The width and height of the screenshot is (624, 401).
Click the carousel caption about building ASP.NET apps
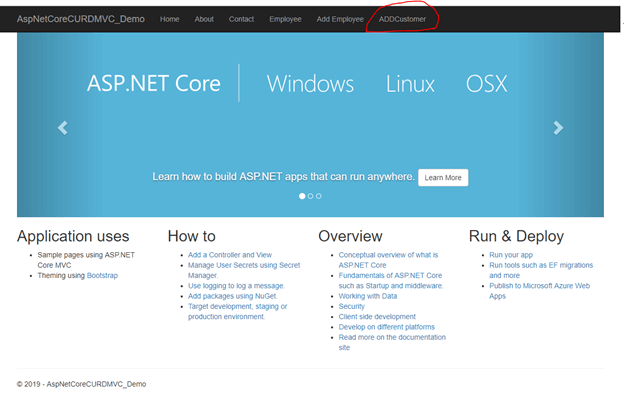click(283, 177)
